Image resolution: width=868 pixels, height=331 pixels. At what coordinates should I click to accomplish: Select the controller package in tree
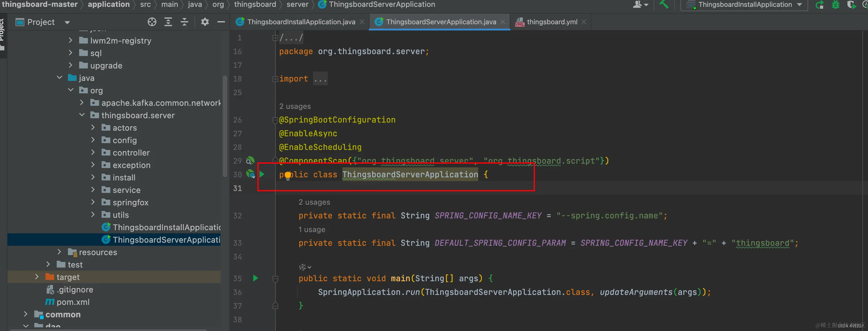pyautogui.click(x=131, y=152)
